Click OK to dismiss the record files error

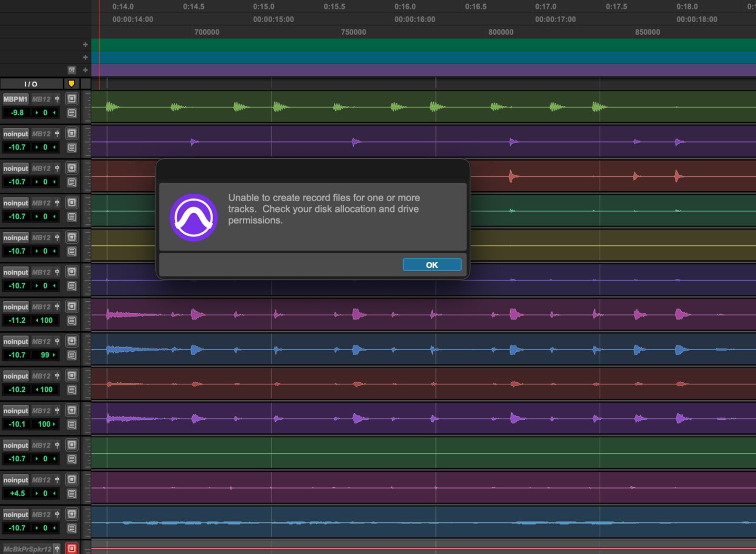[432, 265]
